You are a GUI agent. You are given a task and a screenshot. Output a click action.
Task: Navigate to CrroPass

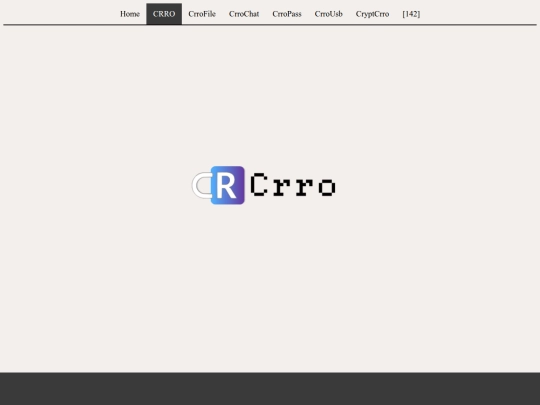pyautogui.click(x=287, y=14)
